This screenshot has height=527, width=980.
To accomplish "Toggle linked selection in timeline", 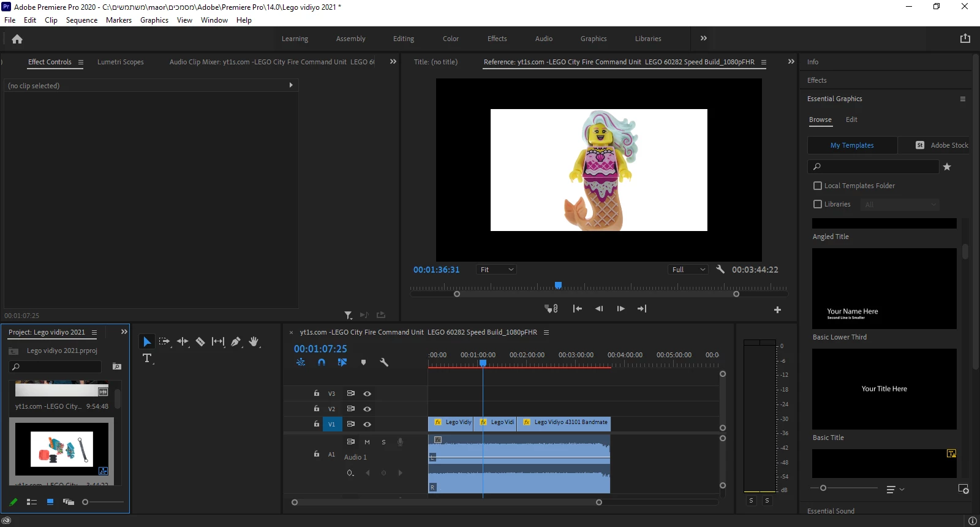I will pos(342,362).
